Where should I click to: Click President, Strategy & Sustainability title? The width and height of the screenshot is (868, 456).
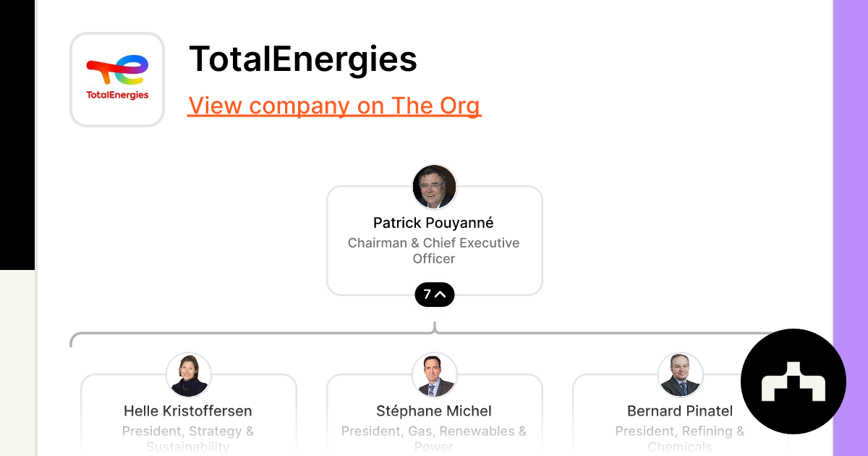point(188,439)
